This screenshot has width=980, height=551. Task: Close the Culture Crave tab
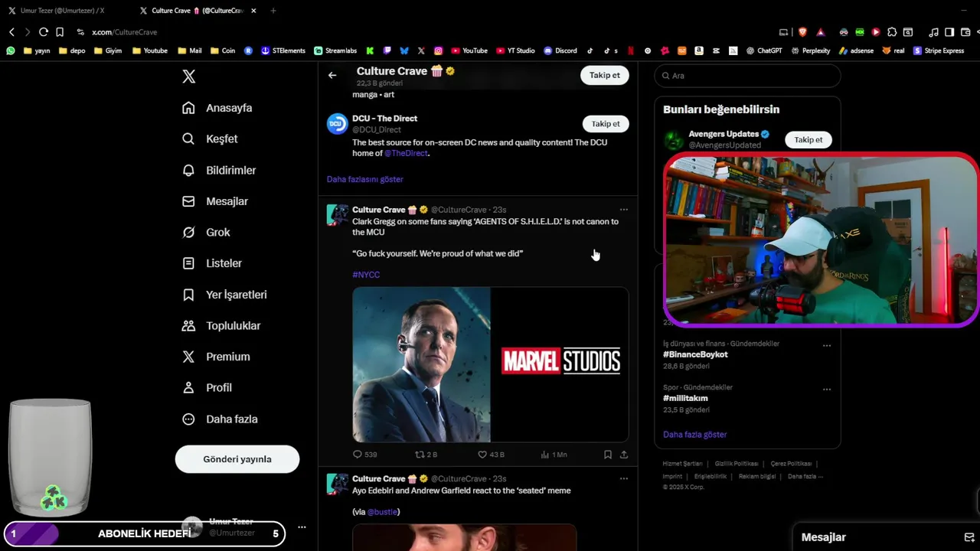pyautogui.click(x=253, y=11)
